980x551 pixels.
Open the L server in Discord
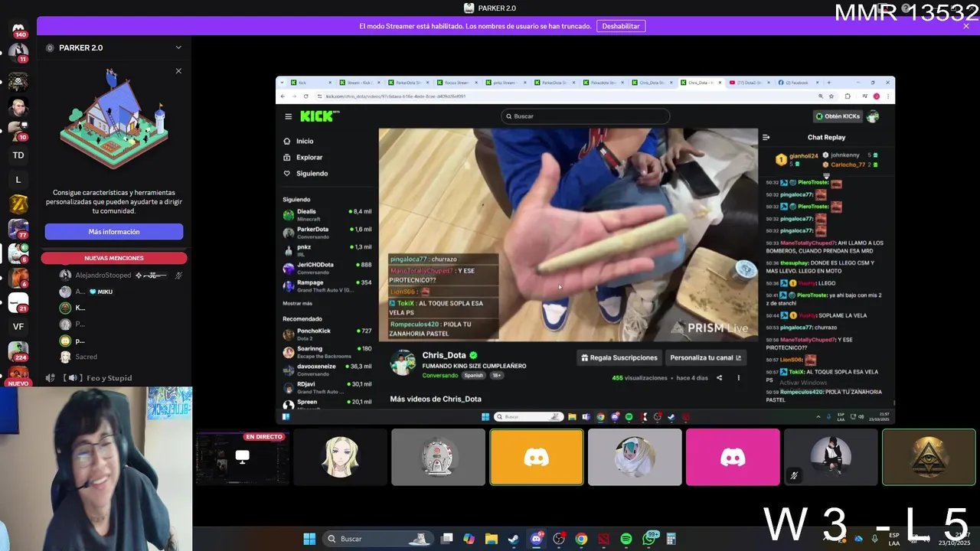(x=18, y=180)
